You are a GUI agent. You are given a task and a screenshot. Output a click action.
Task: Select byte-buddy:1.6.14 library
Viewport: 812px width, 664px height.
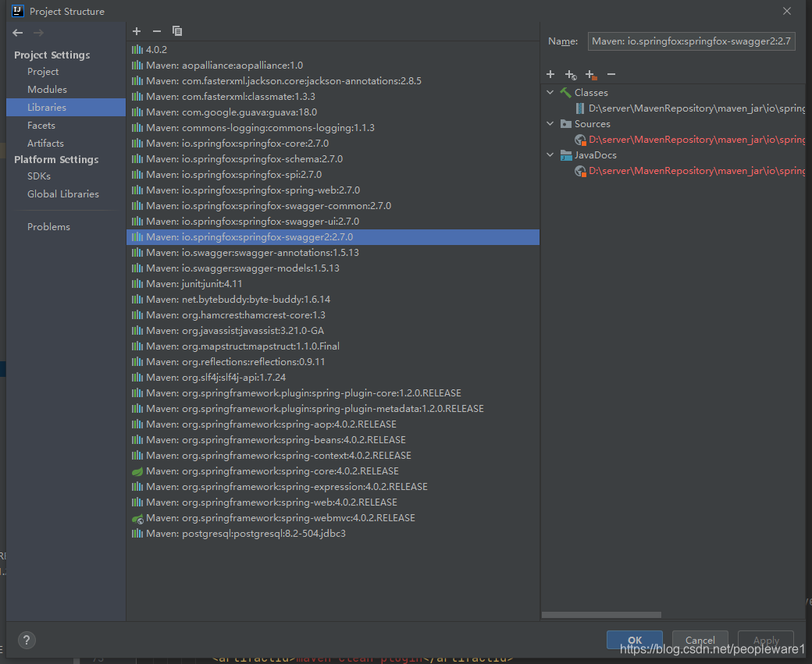(333, 299)
